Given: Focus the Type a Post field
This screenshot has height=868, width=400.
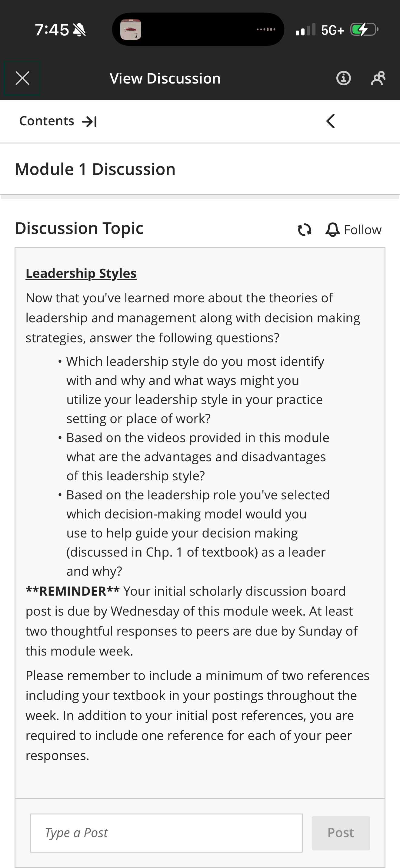Looking at the screenshot, I should (x=166, y=833).
